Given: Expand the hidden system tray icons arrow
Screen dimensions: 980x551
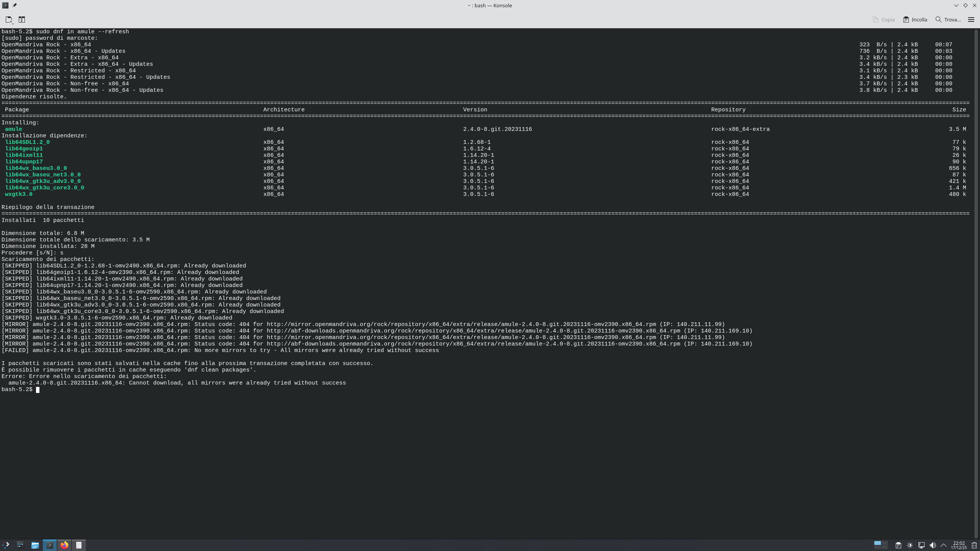Looking at the screenshot, I should pos(944,545).
